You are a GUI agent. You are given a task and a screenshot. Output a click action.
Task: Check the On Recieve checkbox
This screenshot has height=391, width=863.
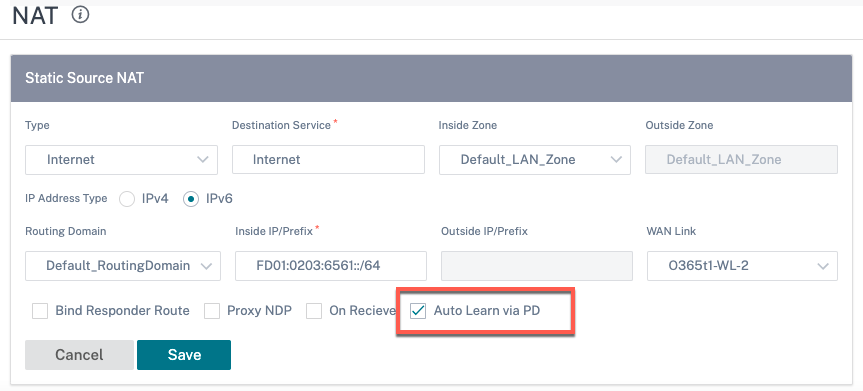(x=314, y=311)
